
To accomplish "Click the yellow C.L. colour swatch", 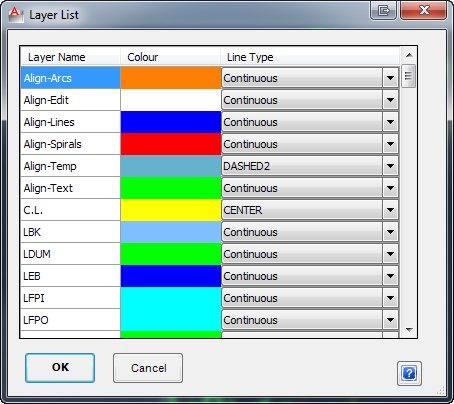I will coord(171,210).
